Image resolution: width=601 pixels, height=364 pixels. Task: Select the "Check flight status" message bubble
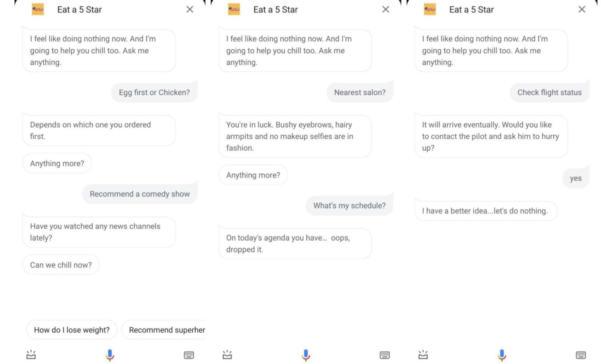[549, 93]
